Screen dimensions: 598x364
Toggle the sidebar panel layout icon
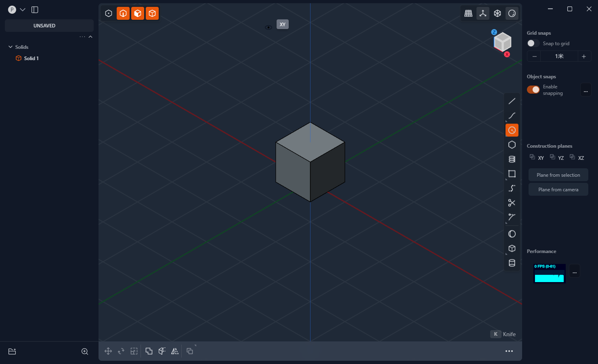(x=35, y=10)
